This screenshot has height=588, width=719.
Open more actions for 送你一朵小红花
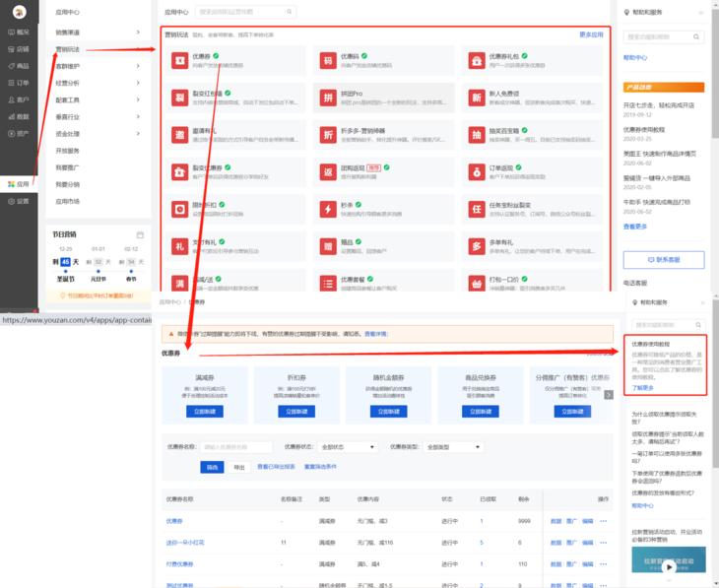(x=604, y=543)
